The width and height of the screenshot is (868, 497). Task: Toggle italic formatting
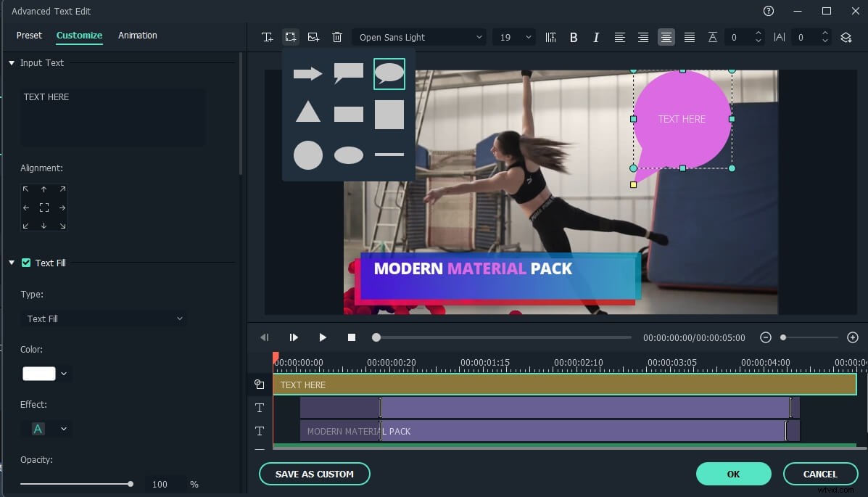coord(596,37)
